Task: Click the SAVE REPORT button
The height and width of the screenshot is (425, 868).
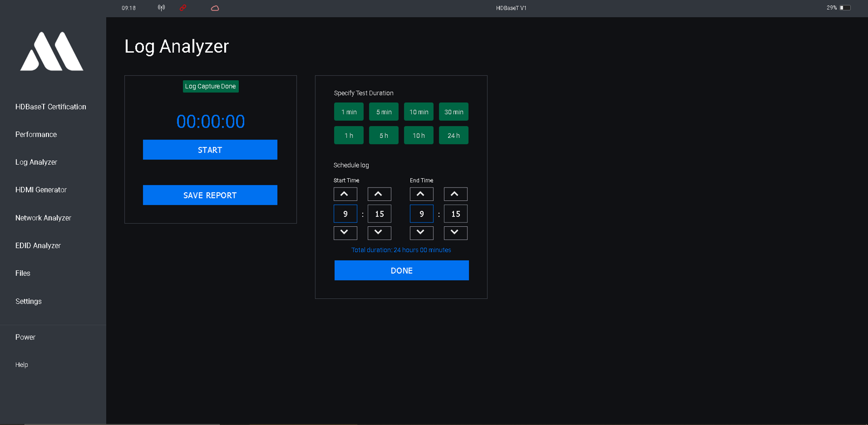Action: (210, 195)
